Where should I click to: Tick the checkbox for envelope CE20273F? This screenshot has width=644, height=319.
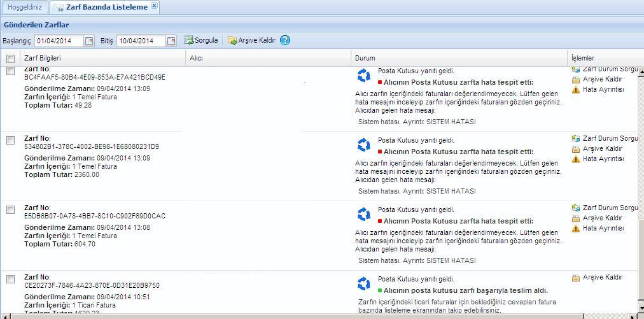[10, 280]
